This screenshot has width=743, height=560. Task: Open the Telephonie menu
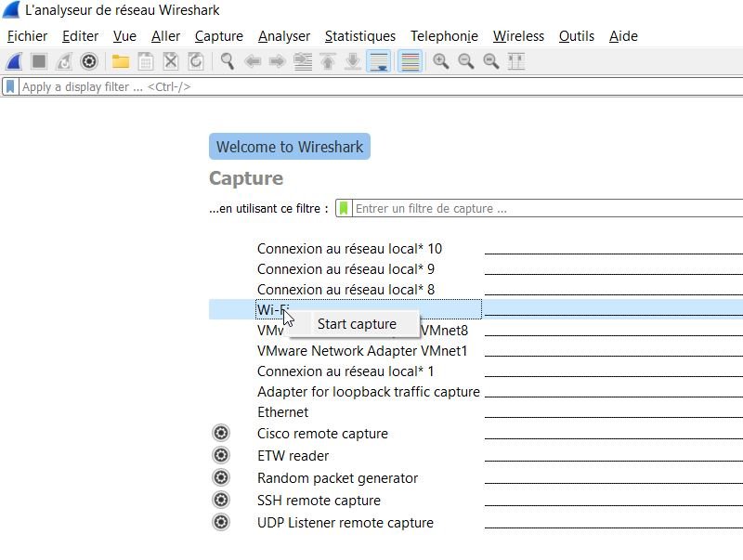(445, 36)
